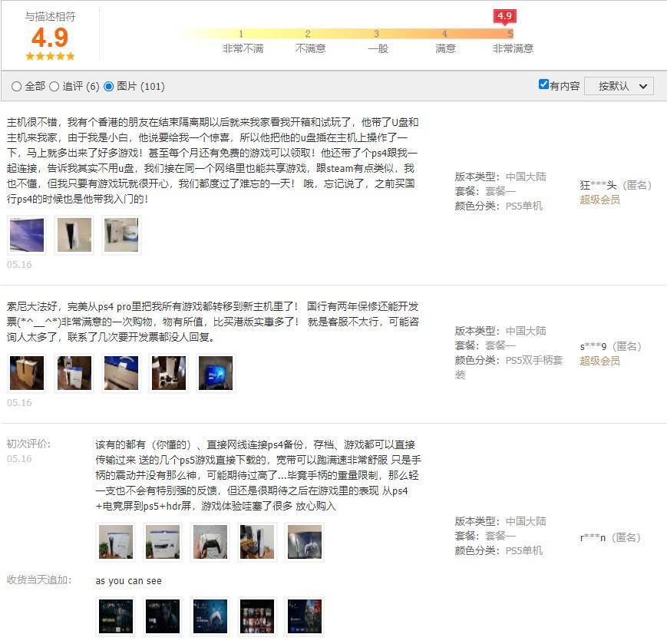Click the 4.9 rating marker on scale
667x644 pixels.
coord(505,16)
